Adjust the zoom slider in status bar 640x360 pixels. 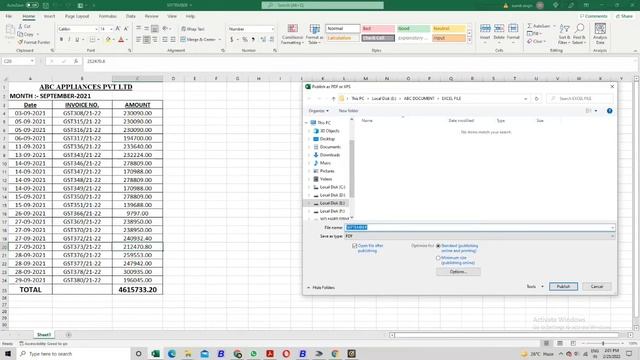click(602, 343)
